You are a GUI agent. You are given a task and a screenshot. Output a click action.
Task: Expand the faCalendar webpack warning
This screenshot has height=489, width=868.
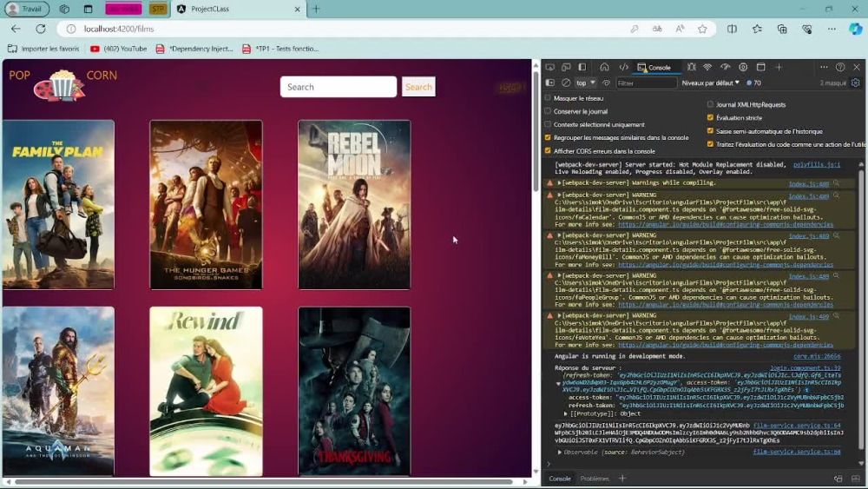coord(559,195)
